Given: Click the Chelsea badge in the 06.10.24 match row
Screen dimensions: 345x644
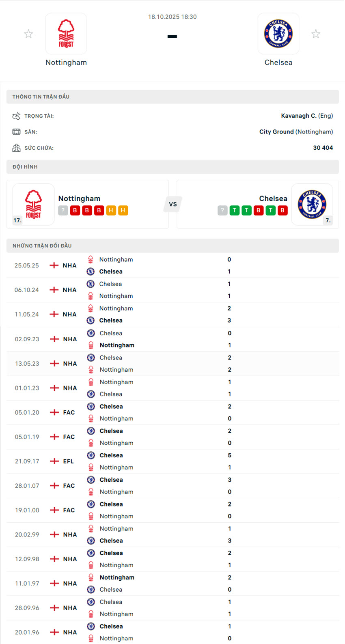Looking at the screenshot, I should 91,284.
